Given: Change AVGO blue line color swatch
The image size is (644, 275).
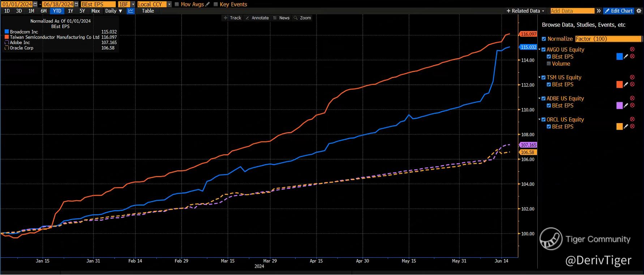Looking at the screenshot, I should point(619,56).
